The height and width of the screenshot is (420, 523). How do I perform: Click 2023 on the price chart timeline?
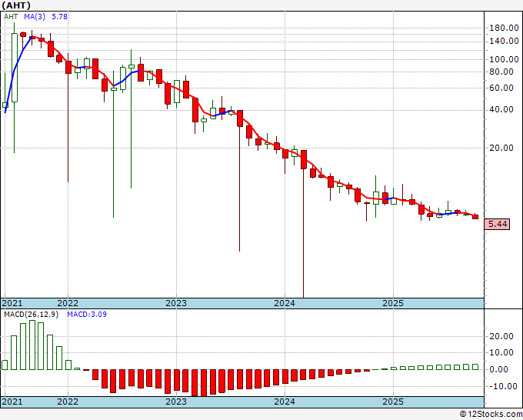point(176,303)
